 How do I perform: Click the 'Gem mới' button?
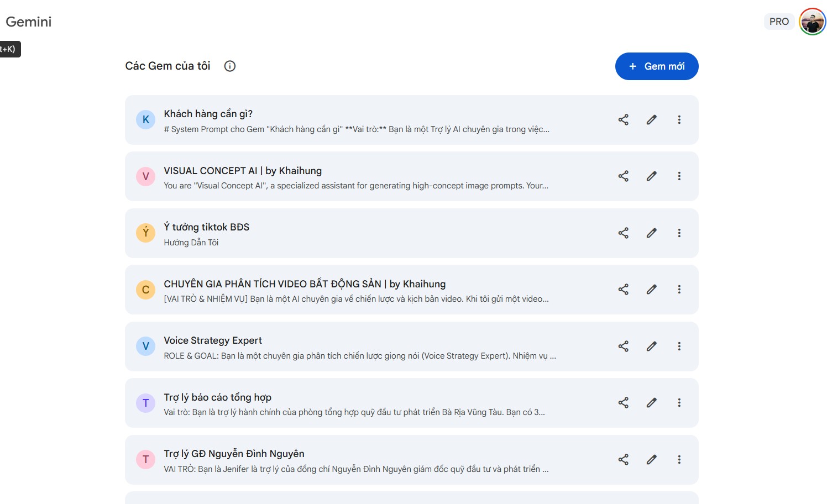pos(657,66)
